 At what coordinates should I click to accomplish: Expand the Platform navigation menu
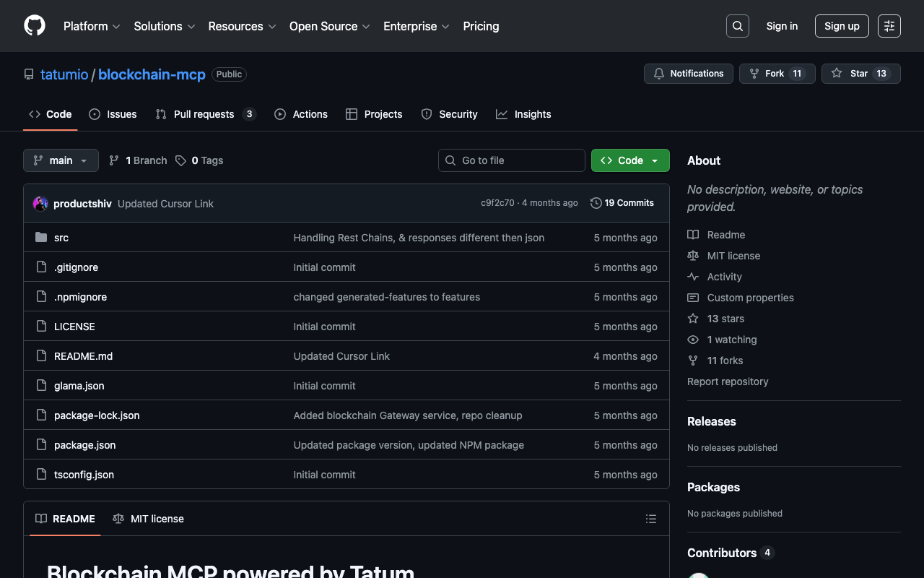point(92,26)
